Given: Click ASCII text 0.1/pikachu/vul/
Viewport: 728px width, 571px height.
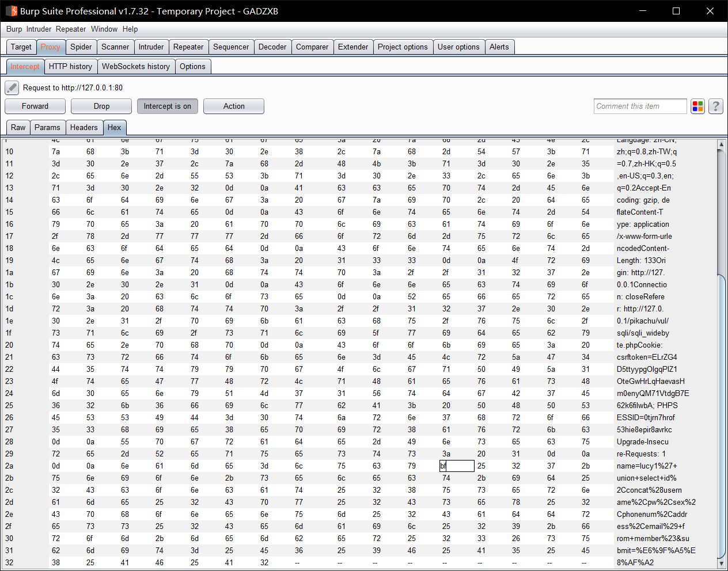Looking at the screenshot, I should (643, 321).
